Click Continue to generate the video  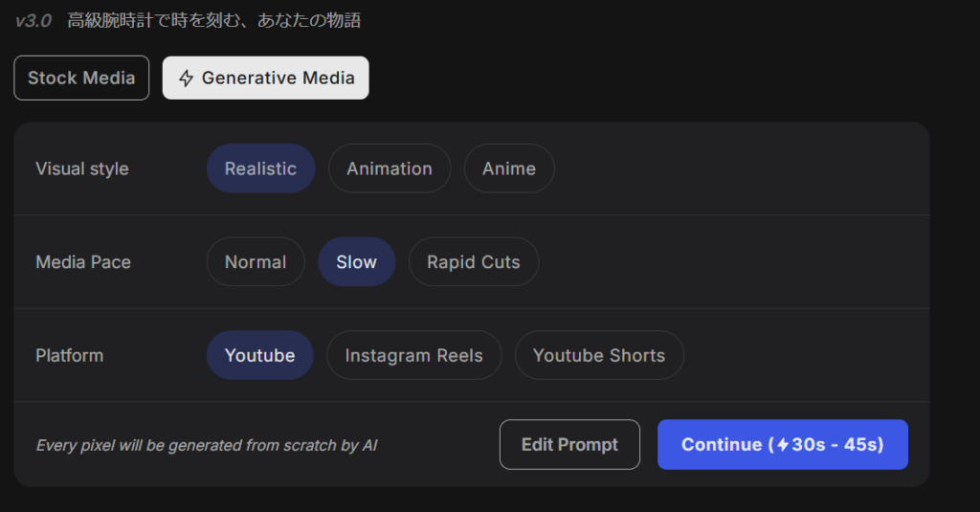pyautogui.click(x=783, y=444)
